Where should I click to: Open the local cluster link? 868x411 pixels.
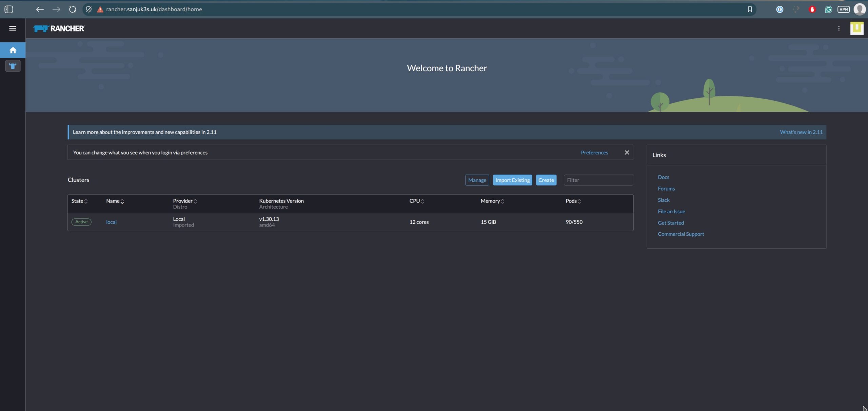[x=111, y=222]
